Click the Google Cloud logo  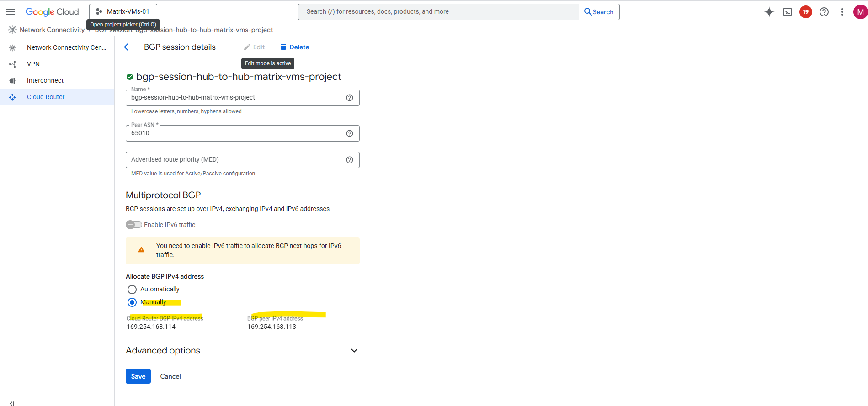pyautogui.click(x=52, y=12)
